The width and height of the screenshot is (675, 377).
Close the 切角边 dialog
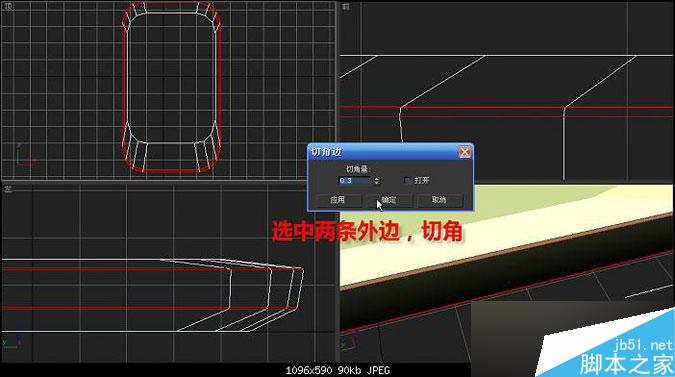(464, 152)
